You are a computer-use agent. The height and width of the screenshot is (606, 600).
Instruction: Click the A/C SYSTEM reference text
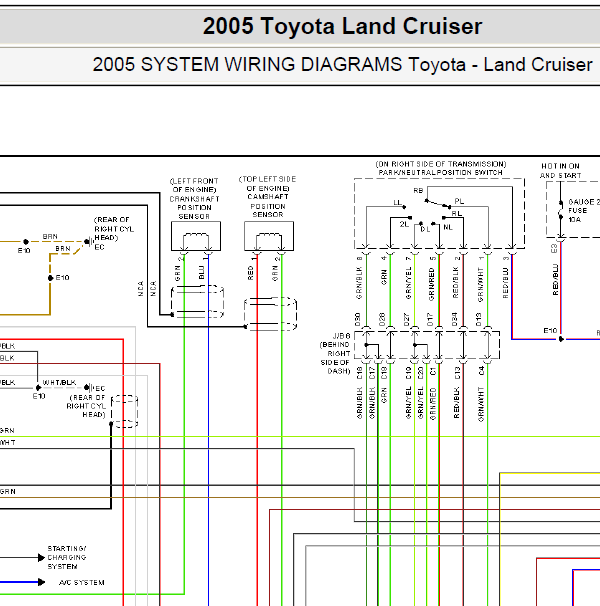pyautogui.click(x=82, y=582)
